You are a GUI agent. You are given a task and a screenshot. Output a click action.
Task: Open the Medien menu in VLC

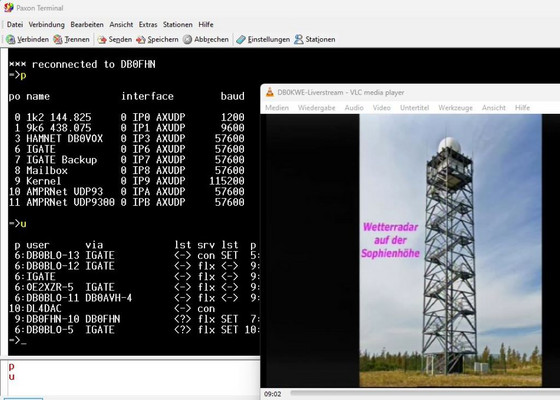pos(277,108)
